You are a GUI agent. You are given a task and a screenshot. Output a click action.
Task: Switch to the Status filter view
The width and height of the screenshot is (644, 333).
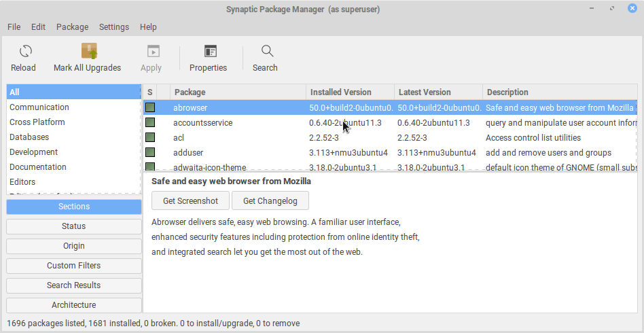point(74,226)
